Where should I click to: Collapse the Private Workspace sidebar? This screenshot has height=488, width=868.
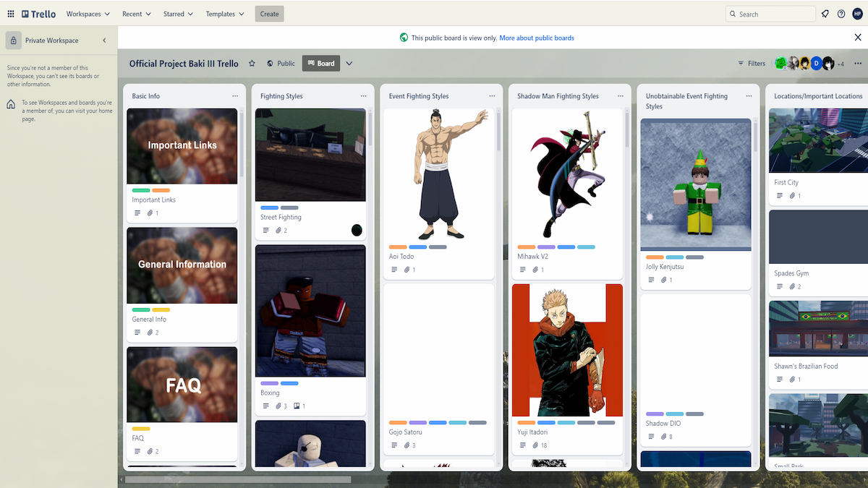pyautogui.click(x=104, y=40)
